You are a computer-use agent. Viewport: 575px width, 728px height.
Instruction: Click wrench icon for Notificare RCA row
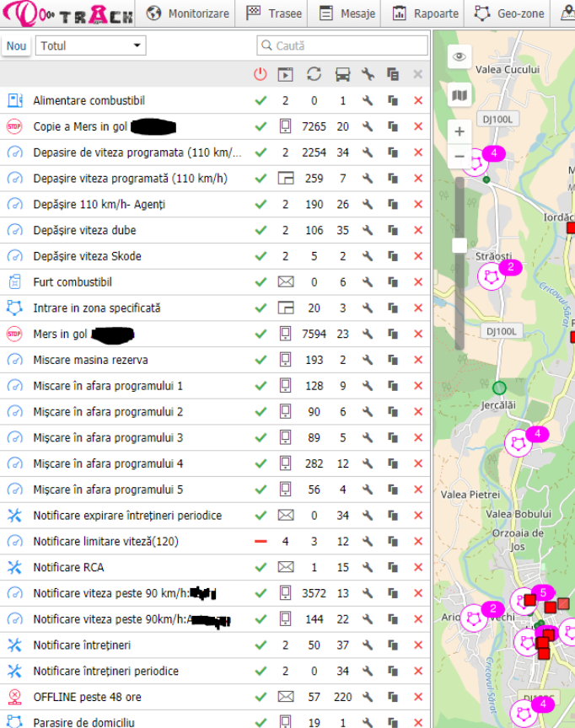368,568
